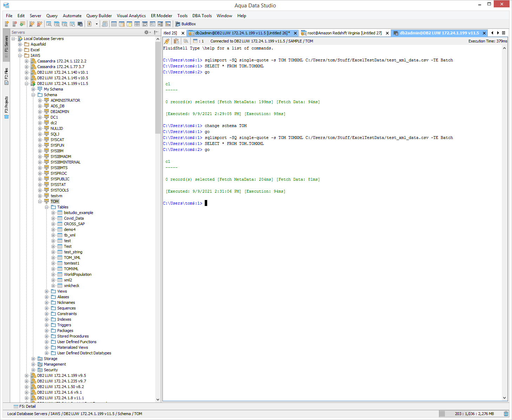
Task: Click the clipboard paste icon in shell toolbar
Action: pos(176,41)
